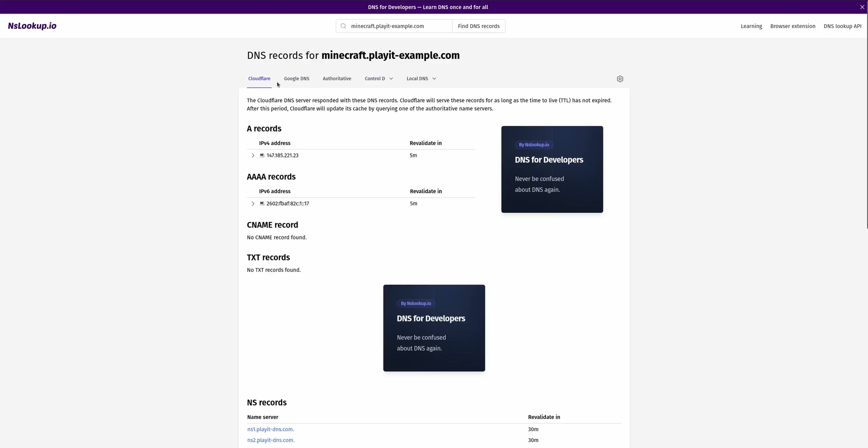This screenshot has height=448, width=868.
Task: Click the server icon beside the IPv6 address
Action: pos(262,203)
